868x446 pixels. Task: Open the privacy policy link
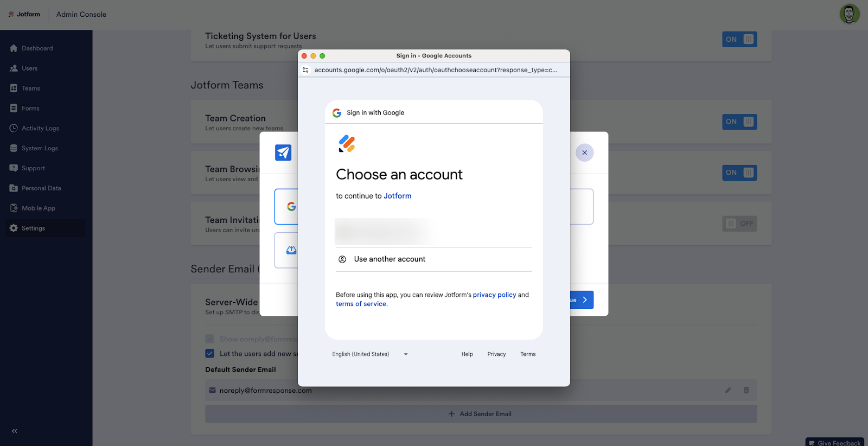495,295
